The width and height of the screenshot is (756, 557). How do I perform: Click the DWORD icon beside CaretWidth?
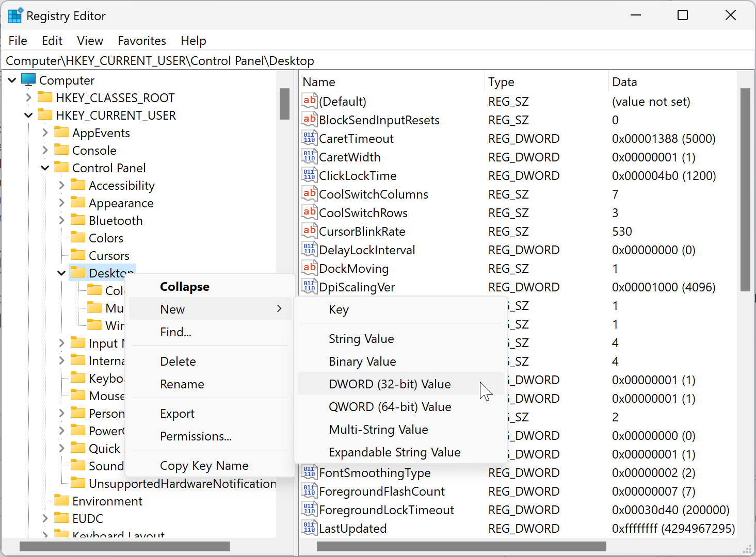click(x=309, y=156)
